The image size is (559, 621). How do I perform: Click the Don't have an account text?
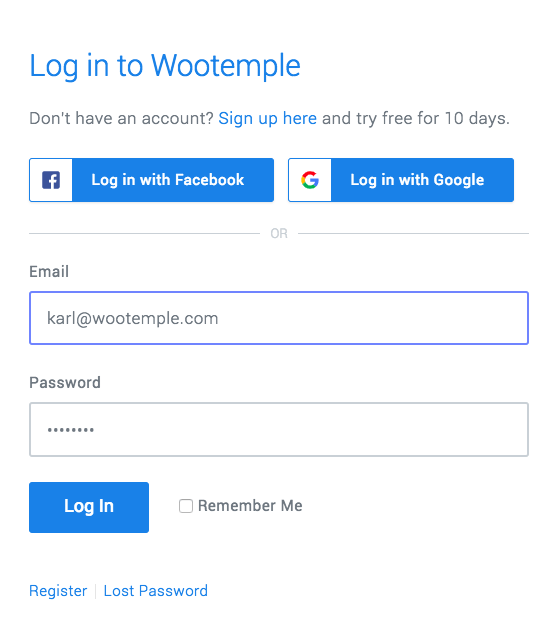pos(122,118)
